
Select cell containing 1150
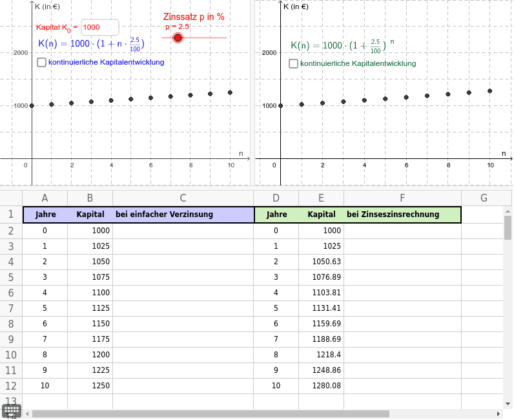pos(90,324)
